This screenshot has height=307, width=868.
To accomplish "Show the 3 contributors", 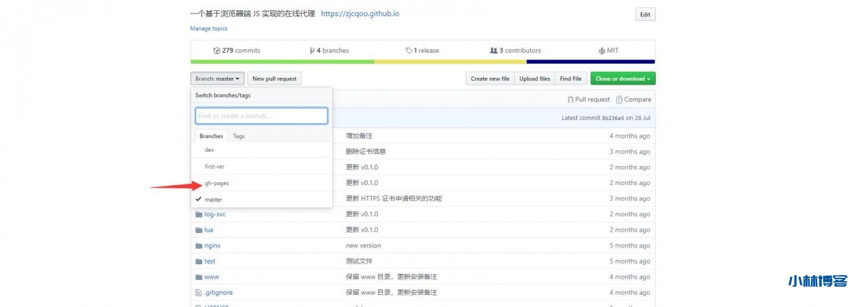I will [515, 51].
